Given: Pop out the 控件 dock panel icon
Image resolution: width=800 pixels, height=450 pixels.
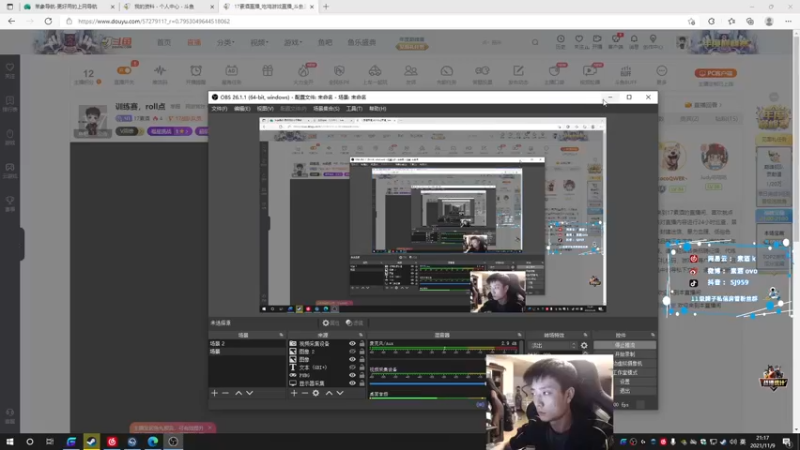Looking at the screenshot, I should point(653,335).
